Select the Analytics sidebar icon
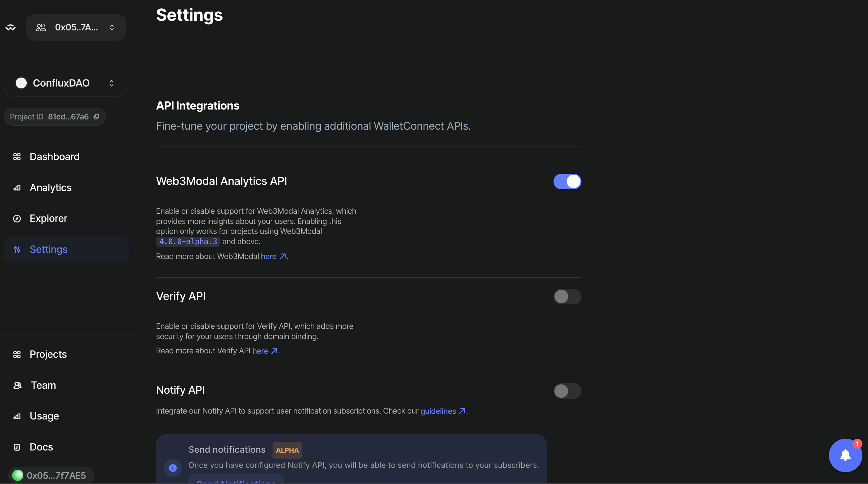The height and width of the screenshot is (484, 868). click(17, 188)
